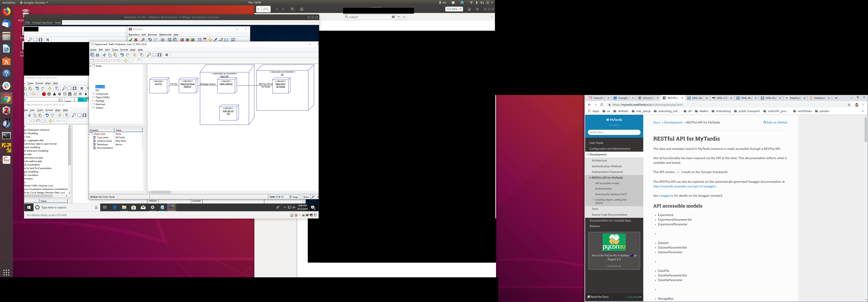The width and height of the screenshot is (868, 302).
Task: Enable the Show grid checkbox
Action: 301,197
